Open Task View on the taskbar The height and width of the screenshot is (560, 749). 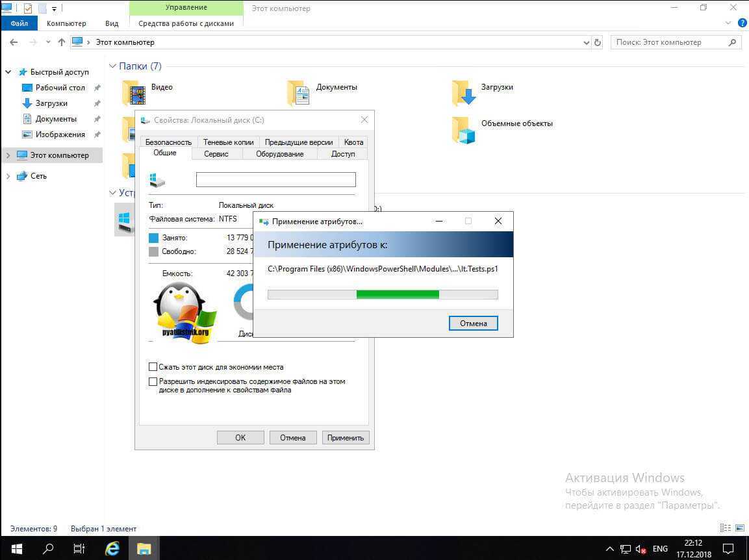(x=79, y=548)
